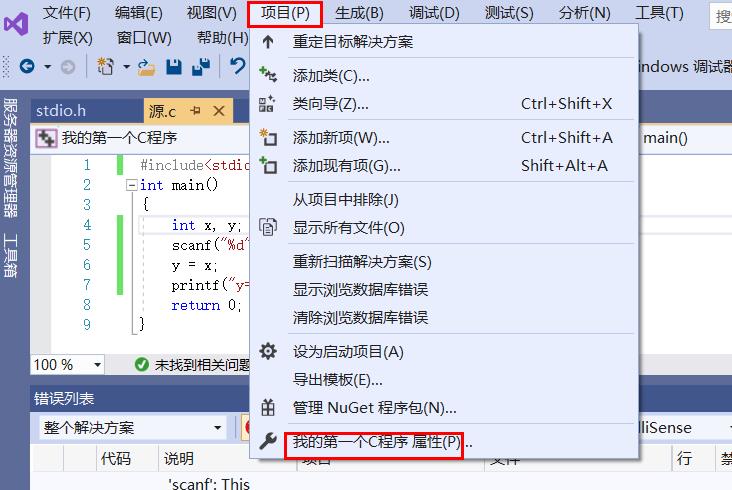This screenshot has height=490, width=732.
Task: Click the navigate forward arrow icon
Action: (x=68, y=67)
